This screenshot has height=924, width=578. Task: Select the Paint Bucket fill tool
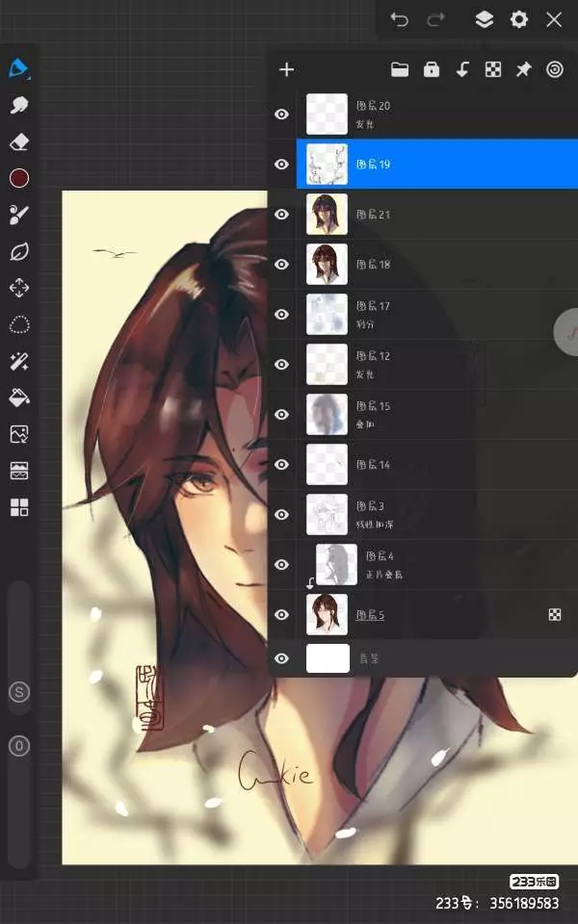[19, 398]
